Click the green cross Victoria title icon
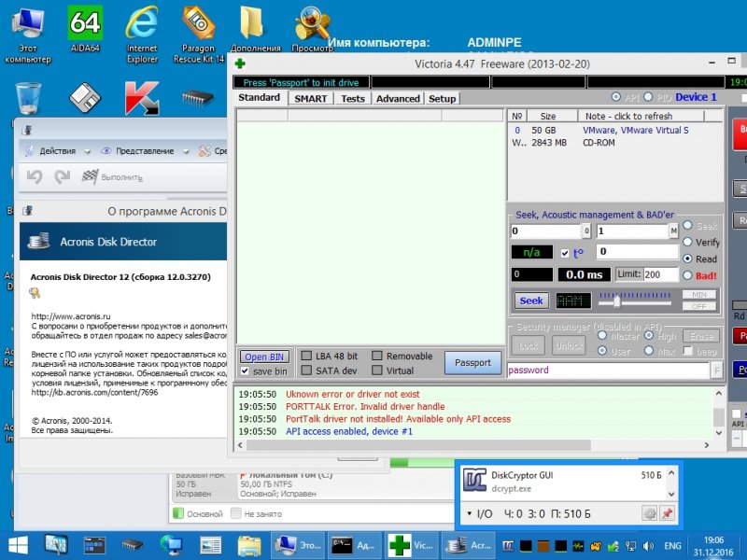The height and width of the screenshot is (560, 747). tap(240, 63)
